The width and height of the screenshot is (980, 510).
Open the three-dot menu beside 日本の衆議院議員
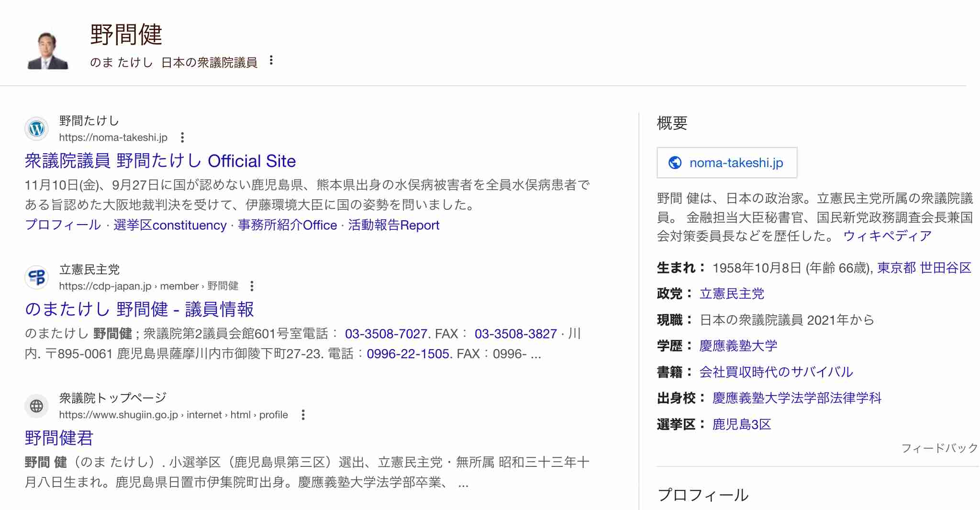(x=271, y=61)
